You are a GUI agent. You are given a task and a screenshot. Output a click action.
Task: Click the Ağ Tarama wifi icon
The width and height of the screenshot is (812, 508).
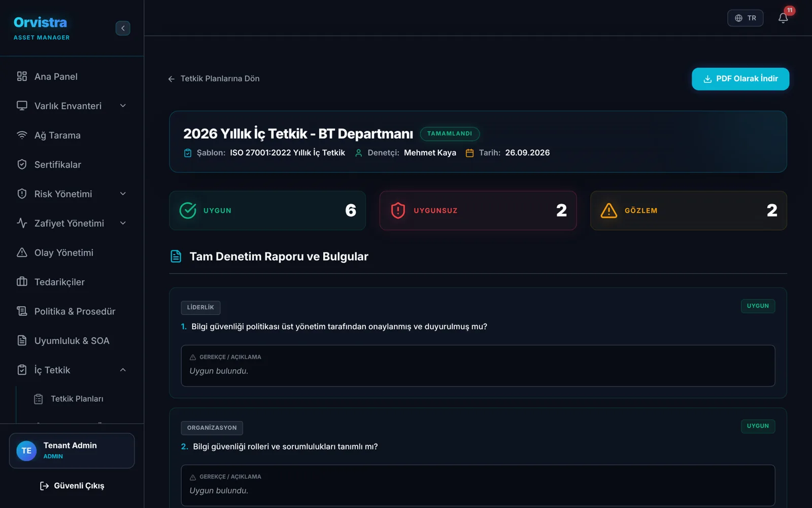[22, 135]
